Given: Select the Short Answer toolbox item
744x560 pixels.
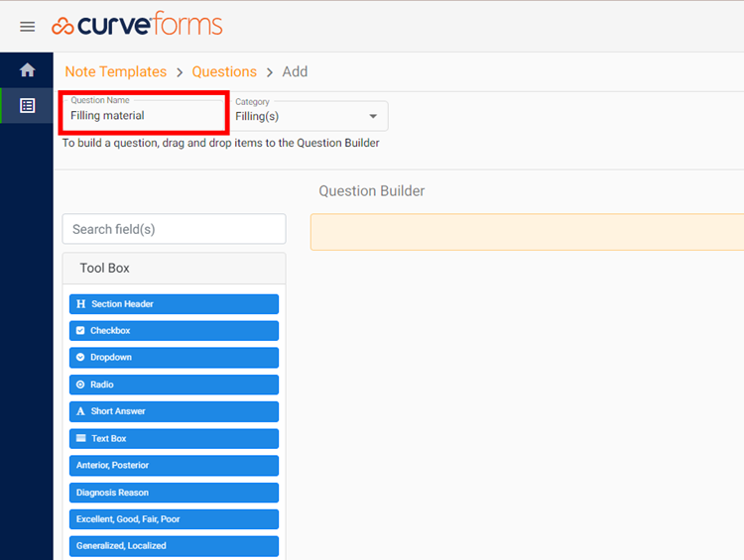Looking at the screenshot, I should tap(175, 411).
